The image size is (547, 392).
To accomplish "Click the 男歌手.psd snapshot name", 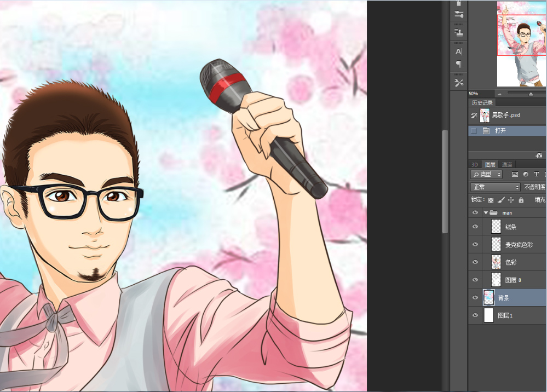I will pos(506,115).
